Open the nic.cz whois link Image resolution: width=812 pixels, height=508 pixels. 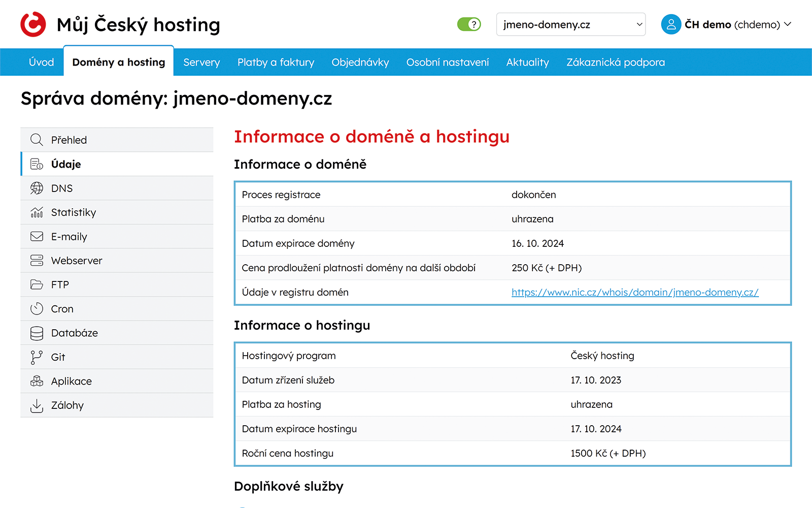pos(635,292)
